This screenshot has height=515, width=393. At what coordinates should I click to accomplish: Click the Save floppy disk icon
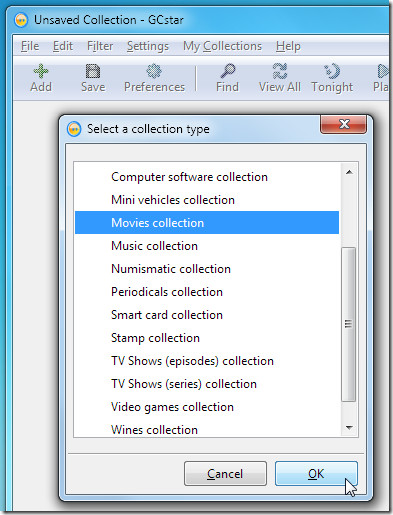[x=93, y=71]
